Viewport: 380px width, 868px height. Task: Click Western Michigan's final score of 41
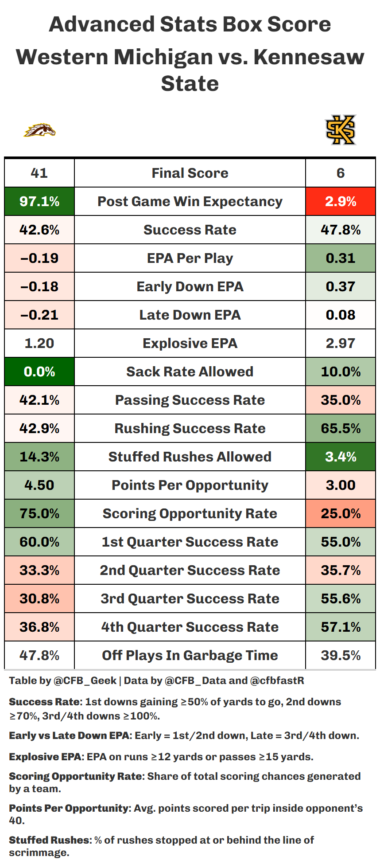[39, 173]
